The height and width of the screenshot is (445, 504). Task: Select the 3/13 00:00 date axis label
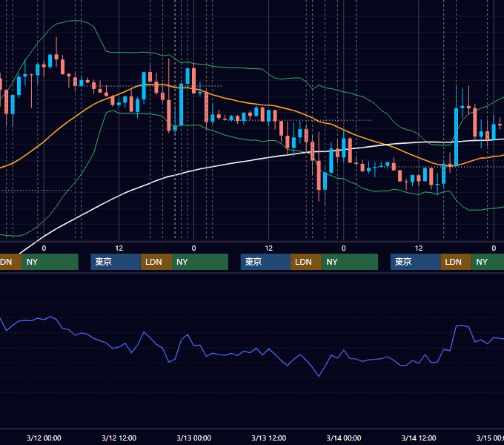tap(194, 438)
